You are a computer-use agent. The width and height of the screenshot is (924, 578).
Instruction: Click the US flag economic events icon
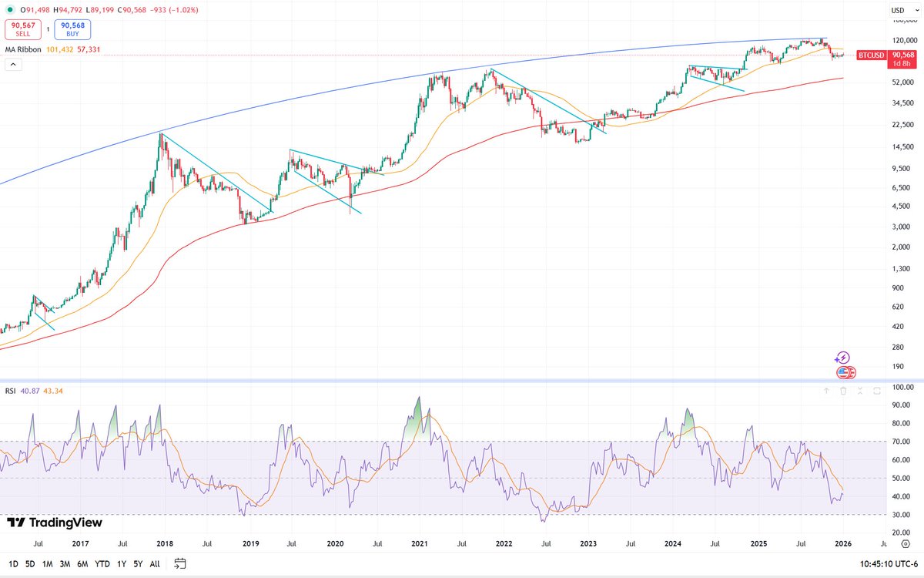click(x=845, y=372)
